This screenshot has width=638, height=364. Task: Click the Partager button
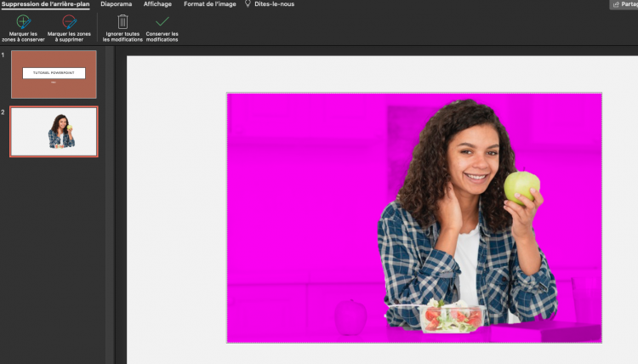click(624, 4)
